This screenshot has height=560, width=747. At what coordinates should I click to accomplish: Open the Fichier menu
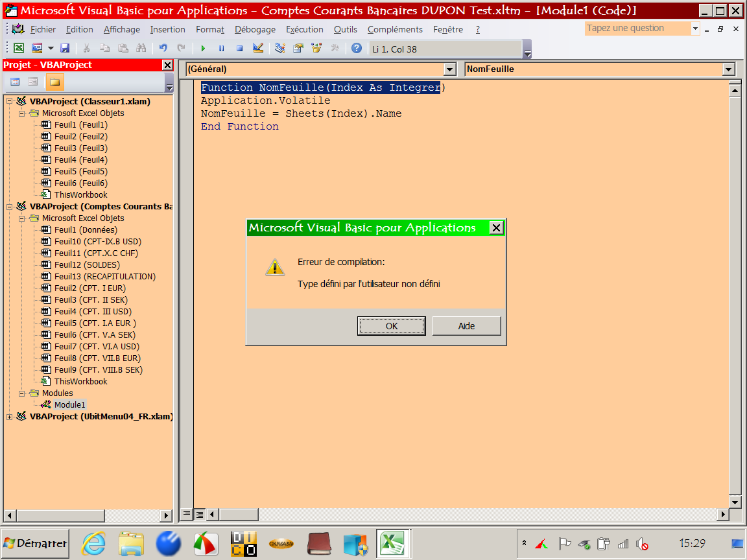pyautogui.click(x=43, y=30)
